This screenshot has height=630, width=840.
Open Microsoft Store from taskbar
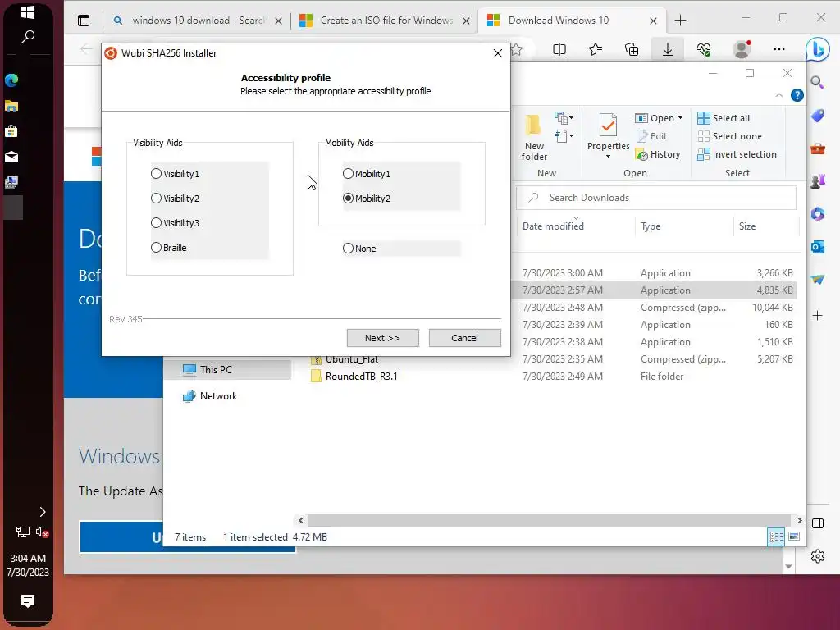[11, 131]
